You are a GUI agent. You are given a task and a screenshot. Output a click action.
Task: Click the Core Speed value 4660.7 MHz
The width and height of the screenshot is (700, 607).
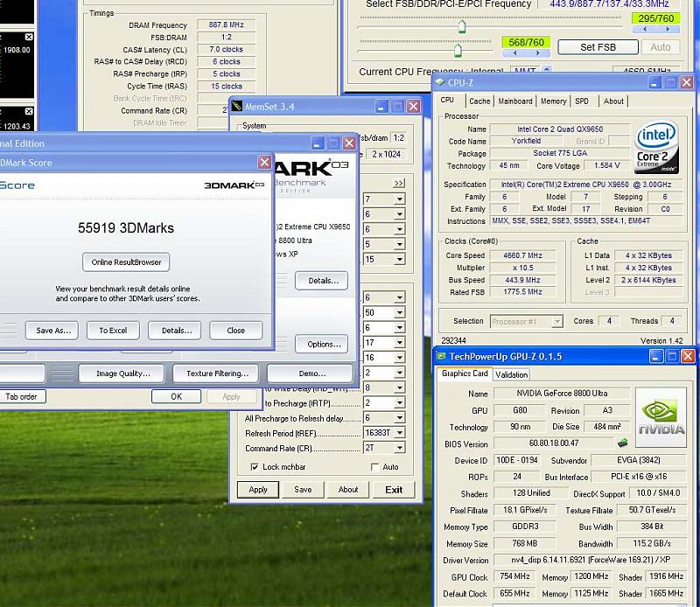(522, 255)
